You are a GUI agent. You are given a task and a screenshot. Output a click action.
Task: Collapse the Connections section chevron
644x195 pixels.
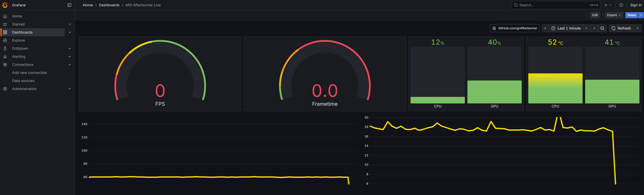pyautogui.click(x=70, y=65)
